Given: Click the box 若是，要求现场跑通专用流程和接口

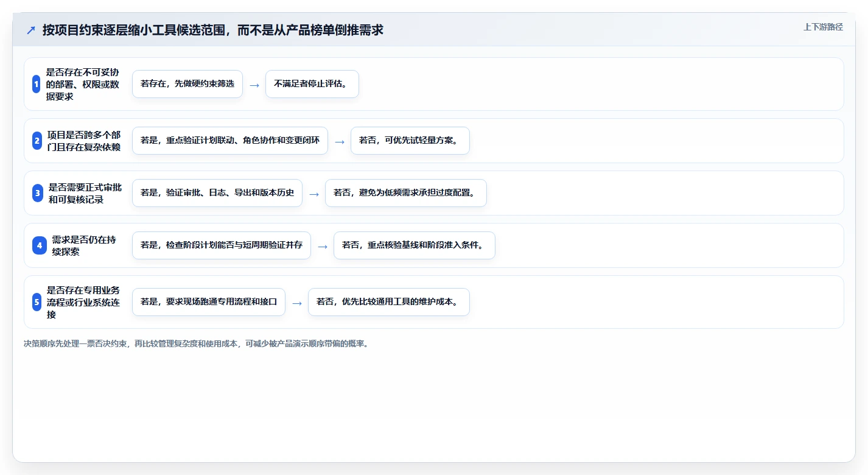Looking at the screenshot, I should click(209, 302).
